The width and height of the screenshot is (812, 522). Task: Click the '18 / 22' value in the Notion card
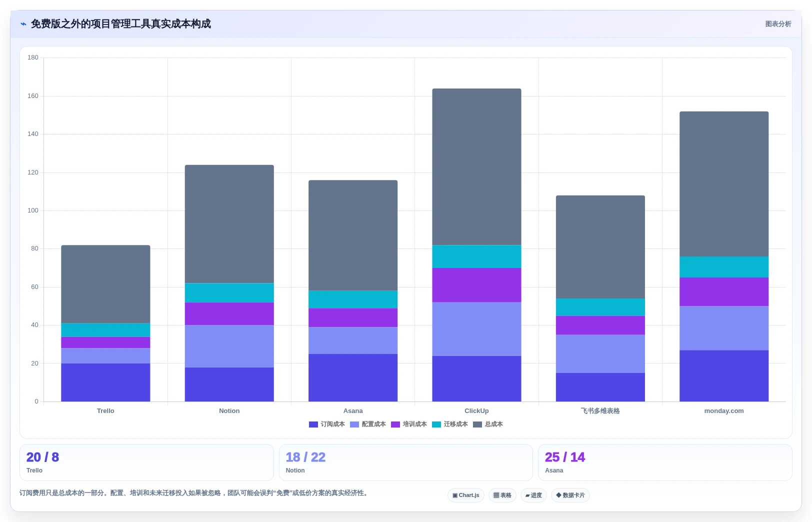[305, 457]
